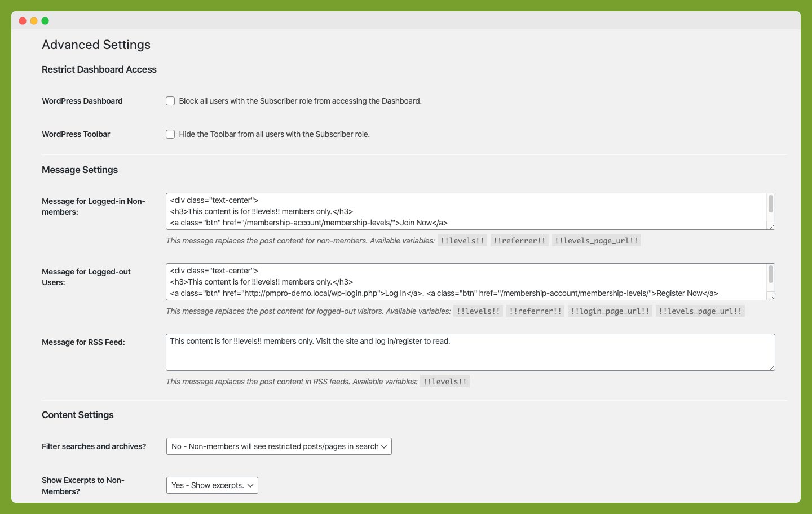The image size is (812, 514).
Task: Open the Show Excerpts to Non-Members dropdown
Action: click(x=212, y=485)
